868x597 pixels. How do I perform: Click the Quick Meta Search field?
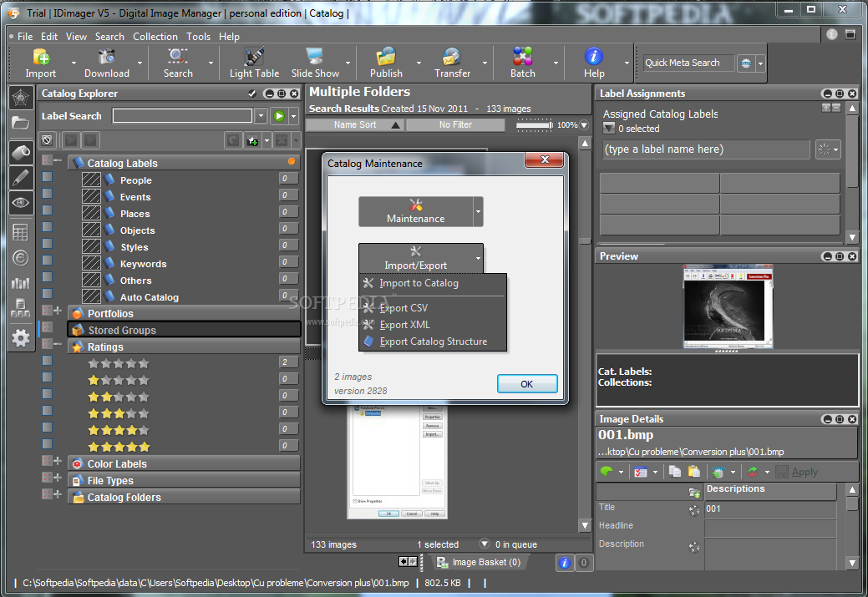[x=688, y=63]
